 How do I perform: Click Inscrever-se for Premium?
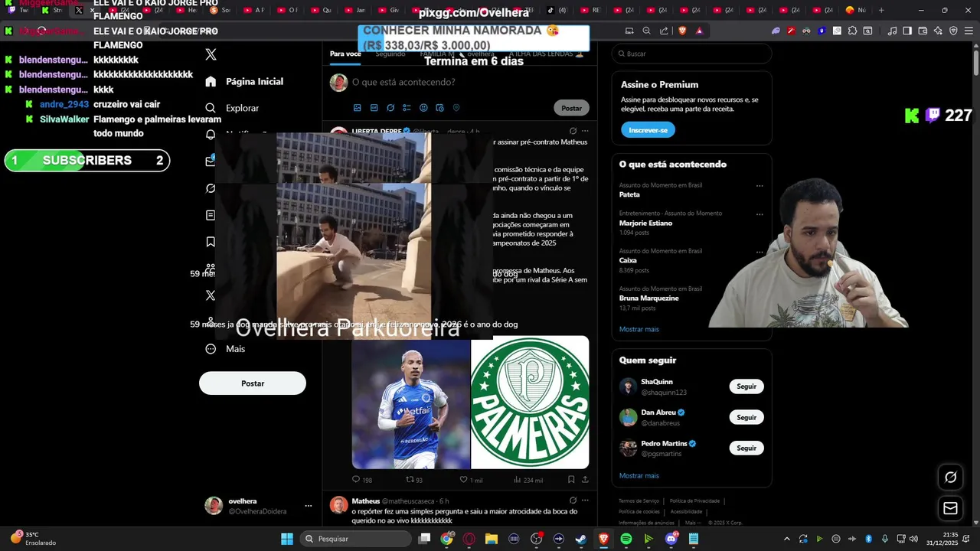[648, 130]
